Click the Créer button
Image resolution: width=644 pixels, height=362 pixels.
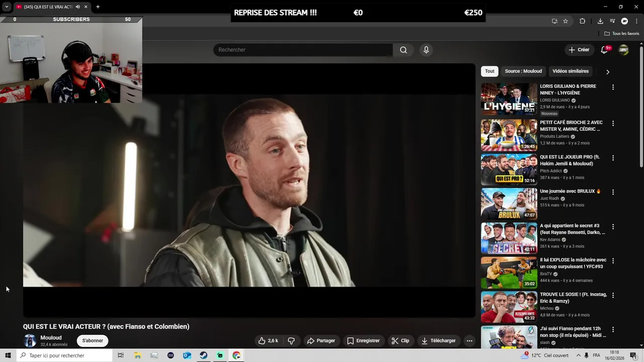[x=579, y=50]
